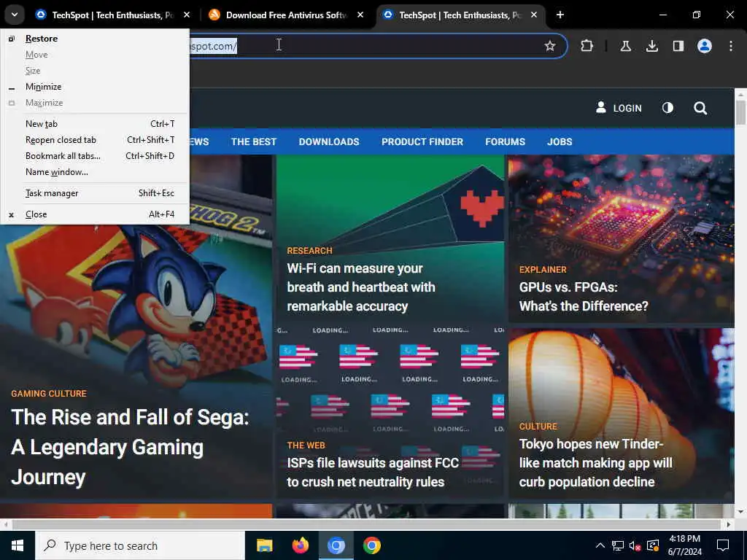
Task: Choose Bookmark all tabs entry
Action: [95, 156]
